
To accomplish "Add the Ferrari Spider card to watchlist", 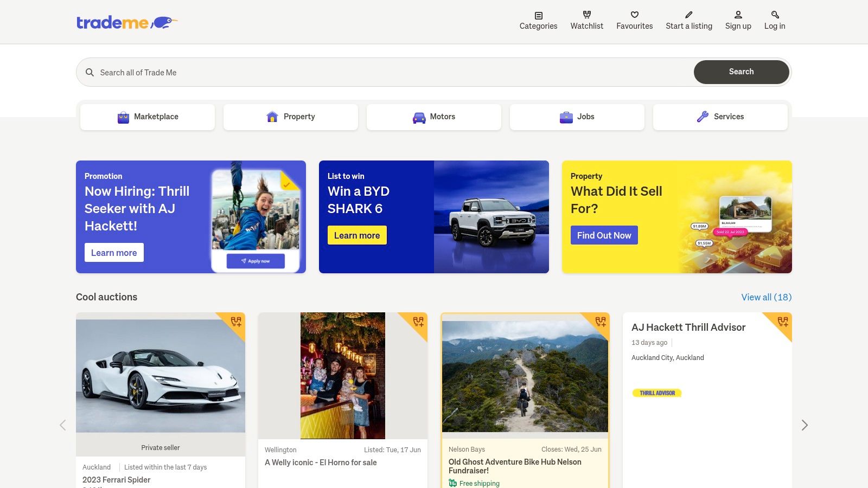I will pos(236,322).
